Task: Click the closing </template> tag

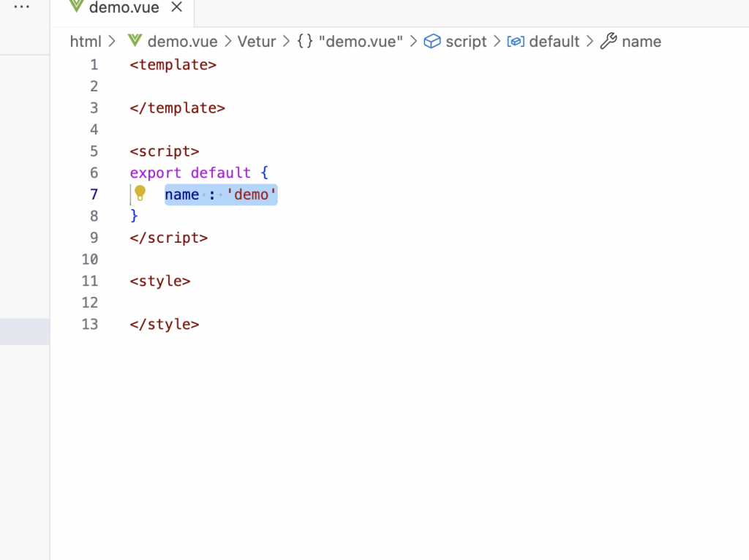Action: [x=177, y=108]
